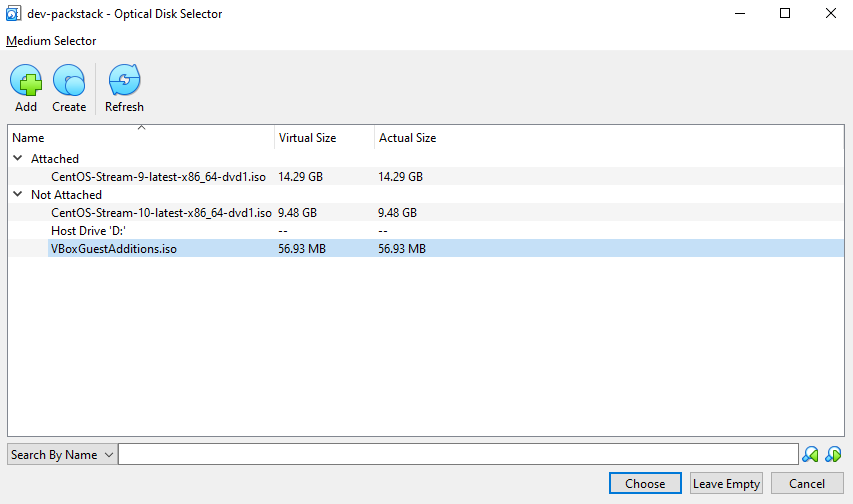Viewport: 853px width, 504px height.
Task: Select CentOS-Stream-9-latest-x86_64-dvd1.iso entry
Action: pos(158,177)
